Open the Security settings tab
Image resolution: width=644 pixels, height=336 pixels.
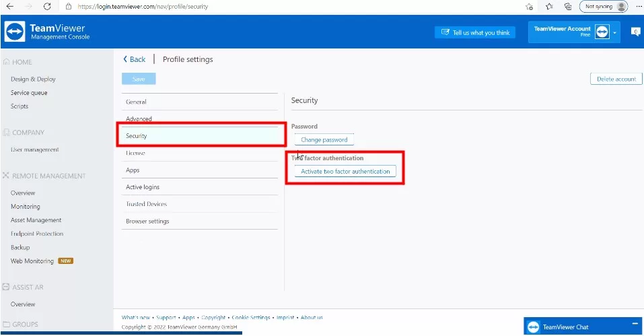(x=137, y=136)
